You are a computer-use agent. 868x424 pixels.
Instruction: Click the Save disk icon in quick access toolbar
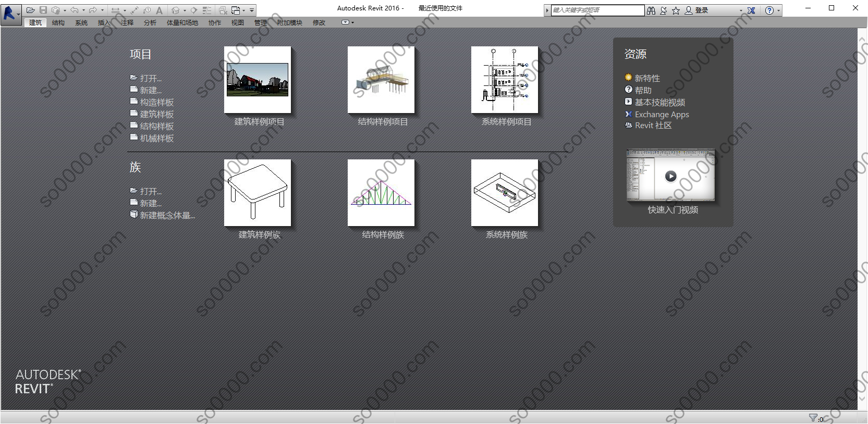coord(43,10)
